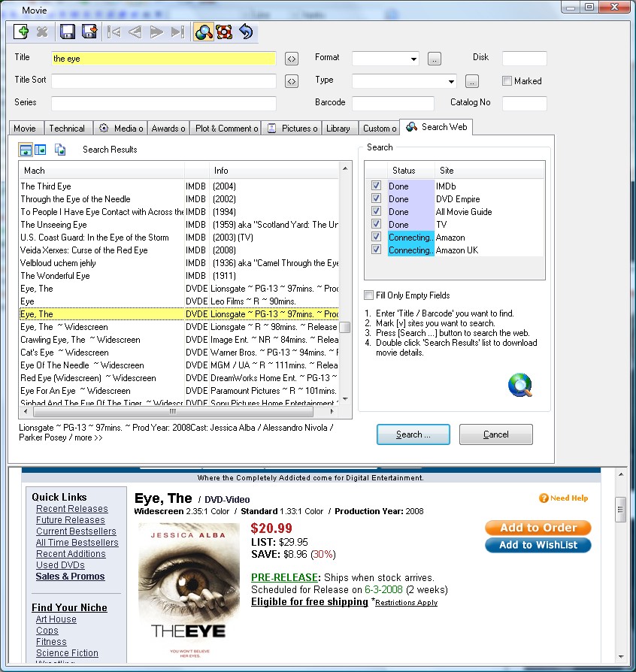Save the movie record with floppy icon
Screen dimensions: 636x672
(x=68, y=32)
